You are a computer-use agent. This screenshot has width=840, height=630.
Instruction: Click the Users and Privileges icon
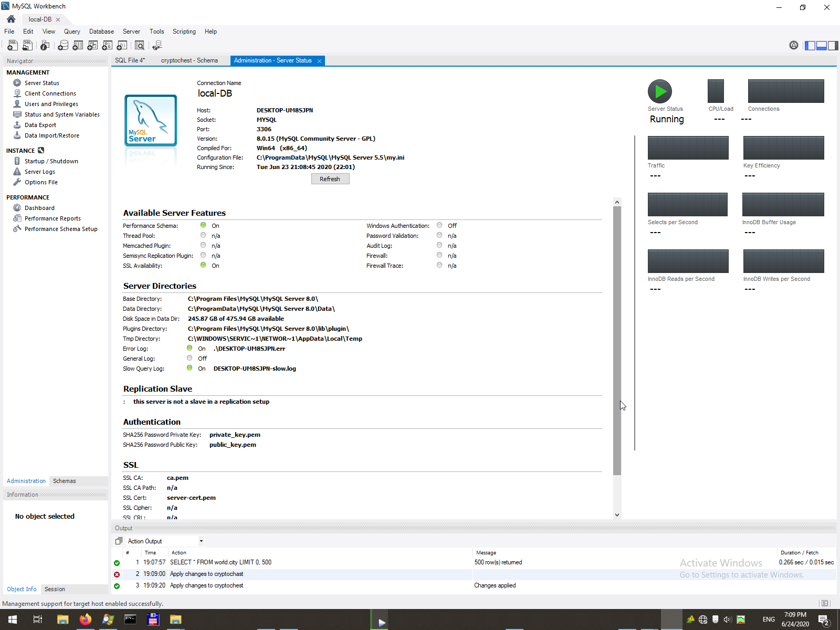(17, 104)
